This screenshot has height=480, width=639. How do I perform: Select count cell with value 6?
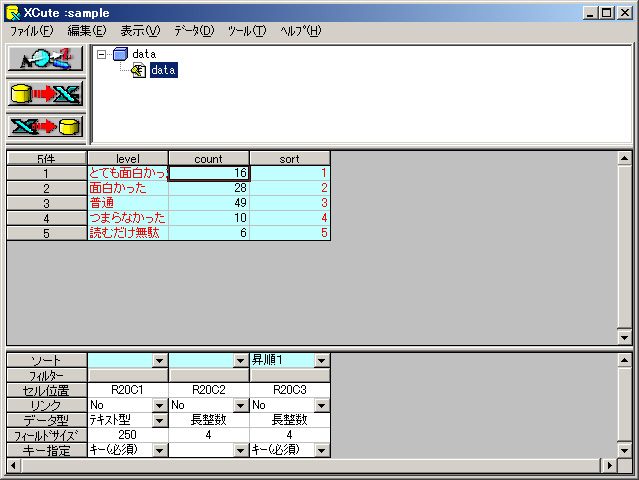click(x=209, y=233)
